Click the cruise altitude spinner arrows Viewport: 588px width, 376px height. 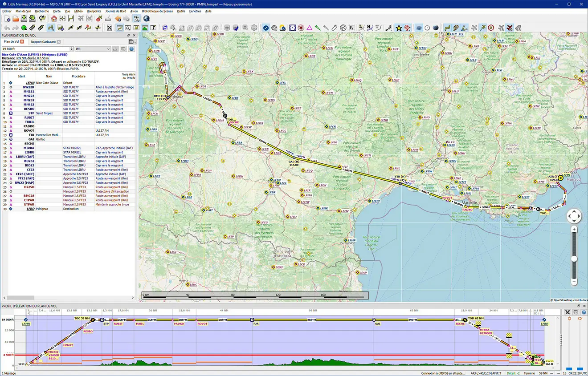pos(72,49)
